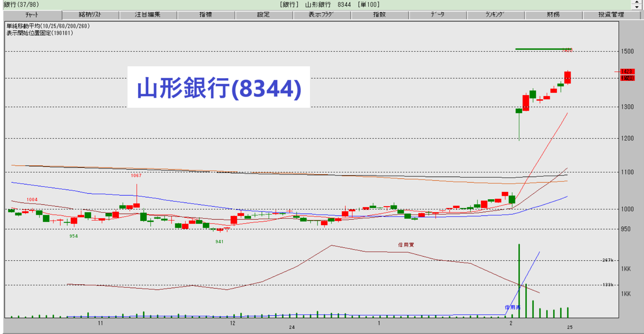Viewport: 644px width, 334px height.
Task: Click the 1300 price axis label
Action: [x=627, y=107]
